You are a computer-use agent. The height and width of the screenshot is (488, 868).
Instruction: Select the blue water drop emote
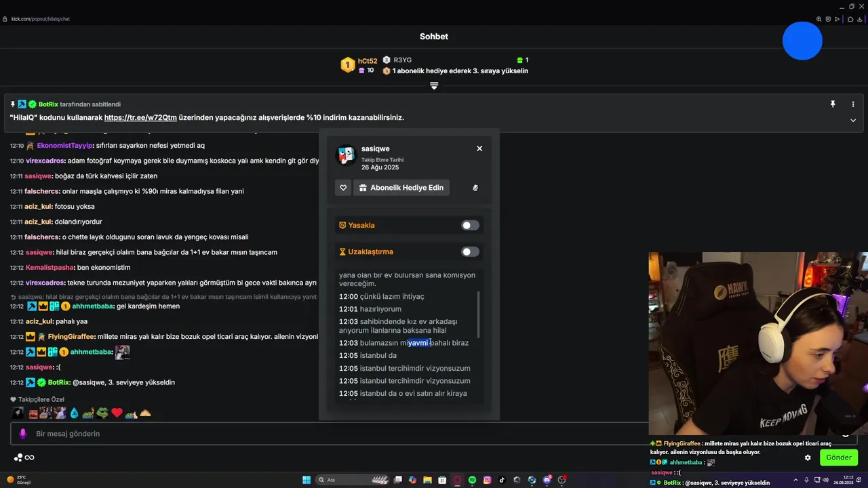pos(74,413)
